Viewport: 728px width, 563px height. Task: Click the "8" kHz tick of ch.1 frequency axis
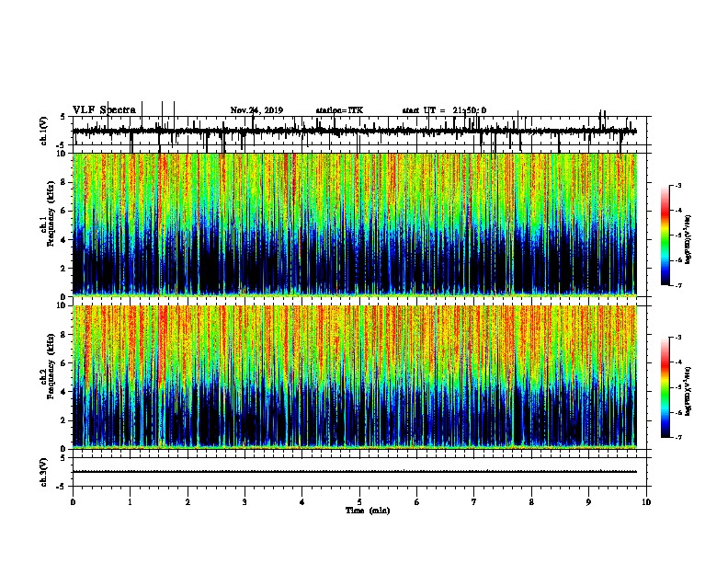pos(64,182)
